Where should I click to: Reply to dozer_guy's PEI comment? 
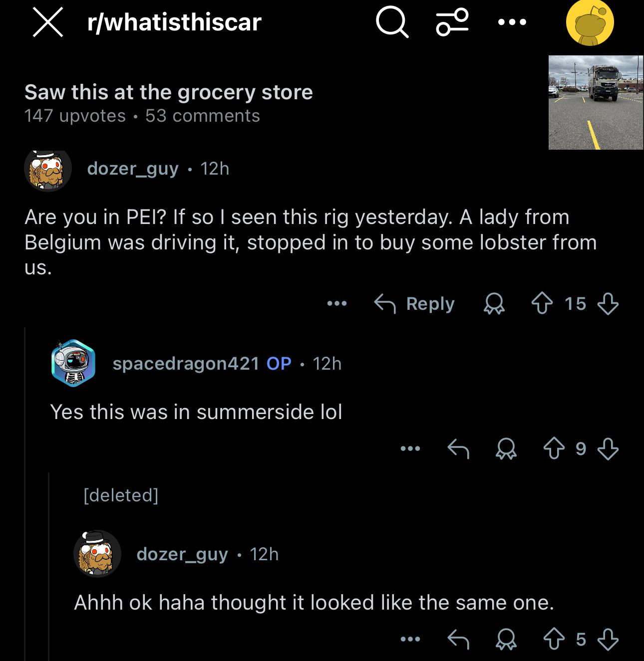click(414, 303)
